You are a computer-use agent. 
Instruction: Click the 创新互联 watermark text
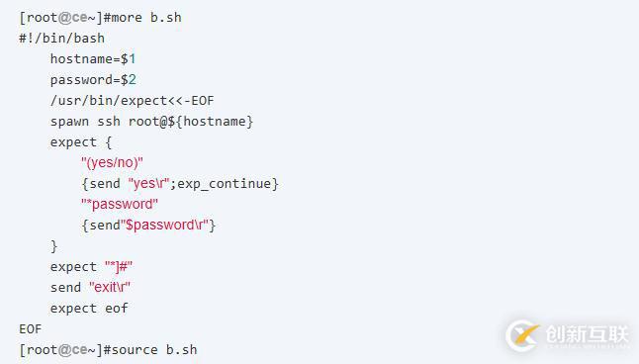point(588,334)
